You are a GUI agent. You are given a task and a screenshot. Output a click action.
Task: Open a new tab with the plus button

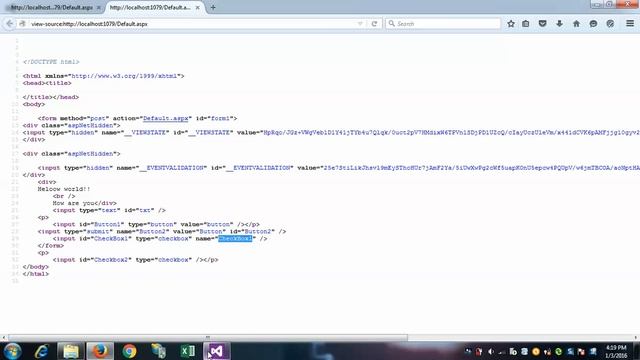(213, 7)
